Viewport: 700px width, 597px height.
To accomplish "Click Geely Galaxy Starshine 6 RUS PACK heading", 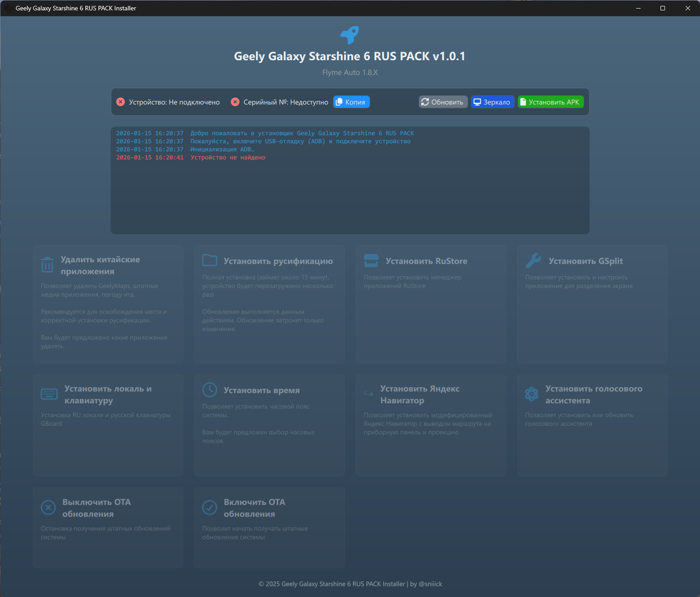I will pos(350,56).
